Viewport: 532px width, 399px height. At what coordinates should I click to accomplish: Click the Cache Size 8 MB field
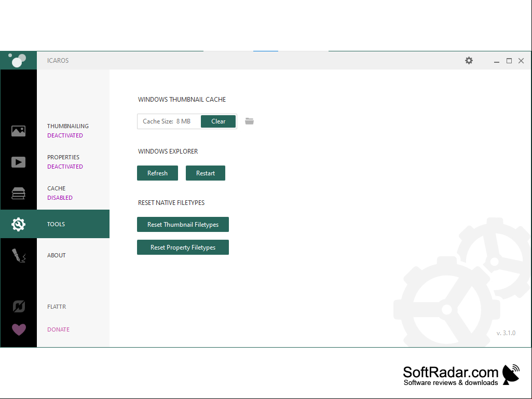[x=169, y=121]
